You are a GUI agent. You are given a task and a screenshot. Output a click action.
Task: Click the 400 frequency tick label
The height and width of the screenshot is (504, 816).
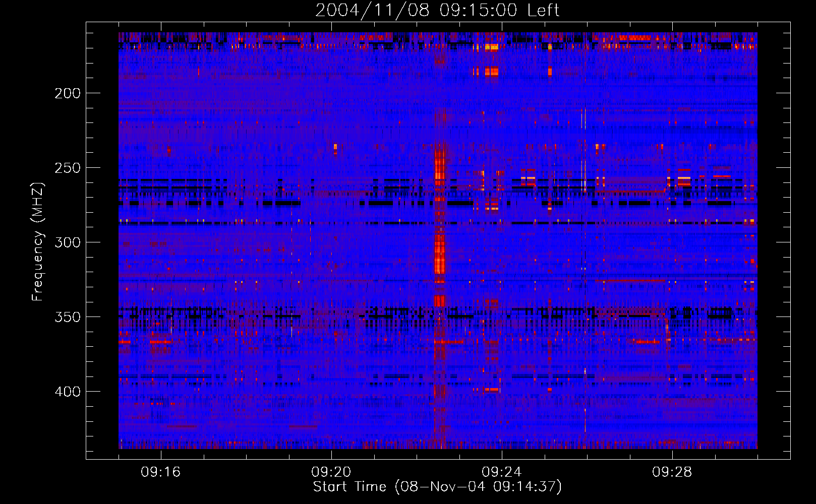point(68,392)
